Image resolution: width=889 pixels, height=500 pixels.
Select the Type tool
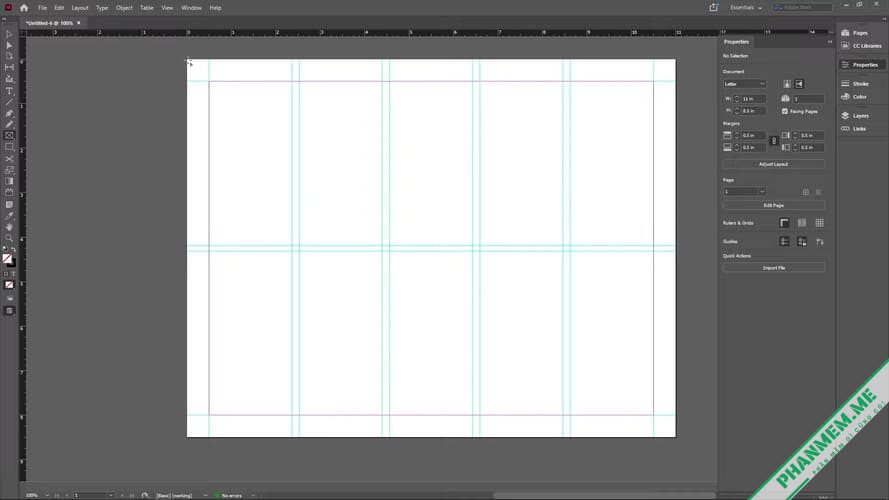9,91
